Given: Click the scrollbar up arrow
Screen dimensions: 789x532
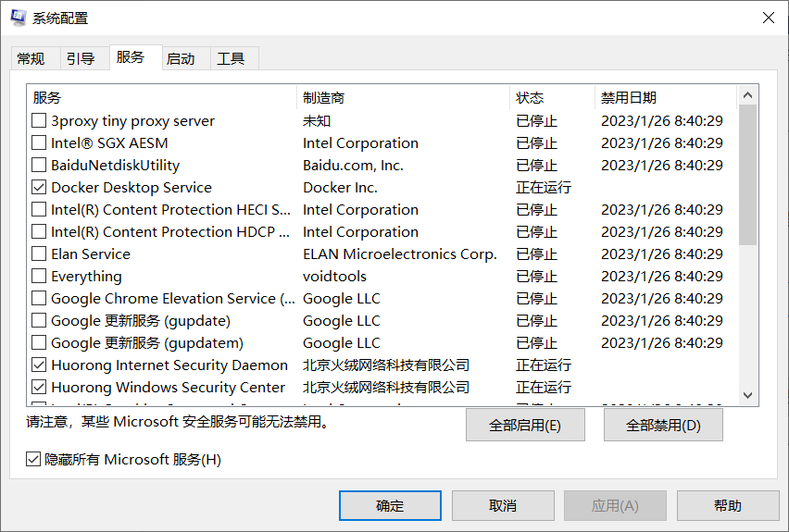Looking at the screenshot, I should pyautogui.click(x=747, y=95).
